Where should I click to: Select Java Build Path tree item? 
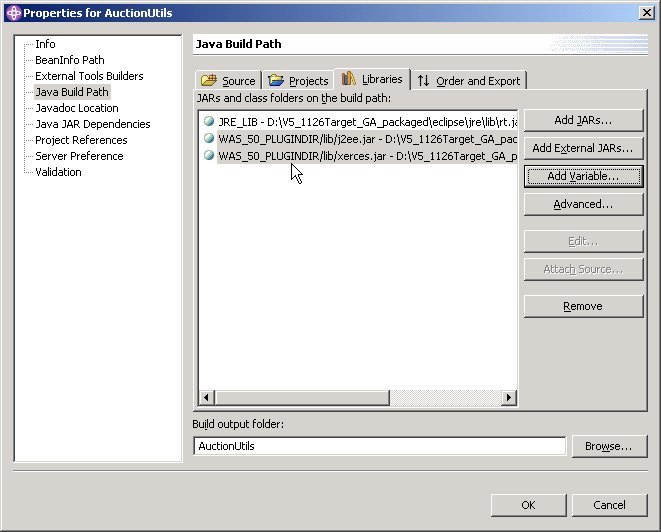[x=72, y=92]
